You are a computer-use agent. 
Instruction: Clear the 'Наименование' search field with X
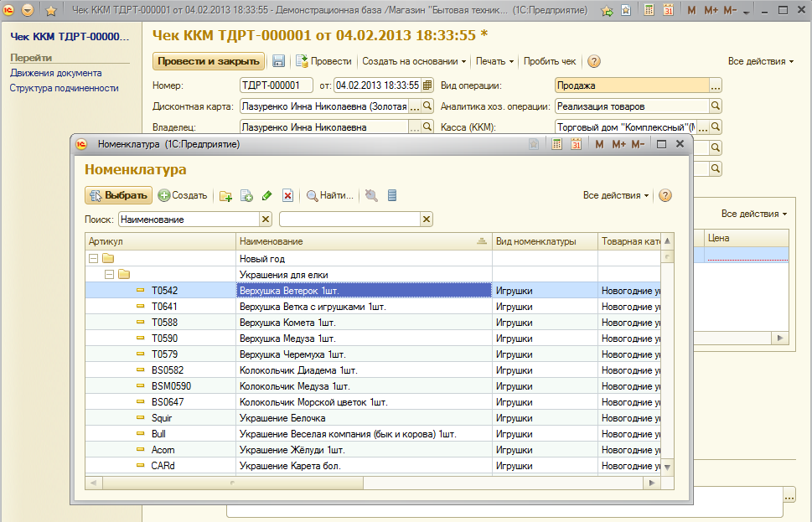click(266, 220)
